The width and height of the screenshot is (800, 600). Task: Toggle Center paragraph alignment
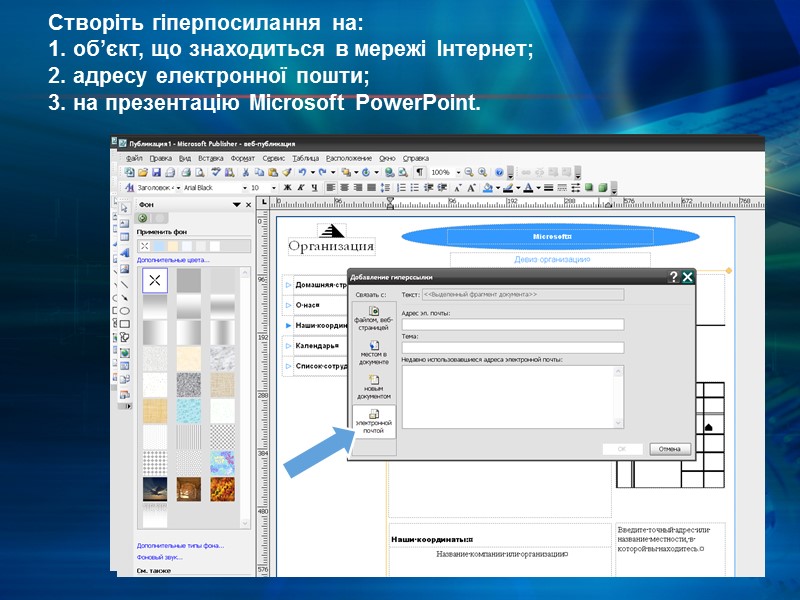[344, 188]
